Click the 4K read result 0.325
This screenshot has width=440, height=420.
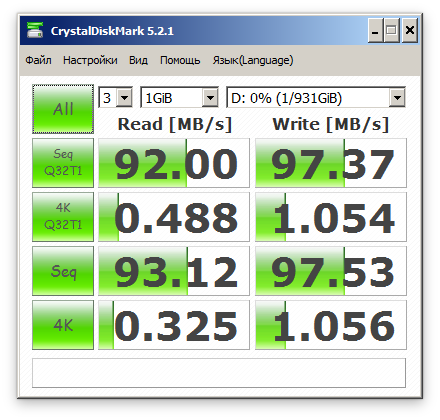(174, 325)
